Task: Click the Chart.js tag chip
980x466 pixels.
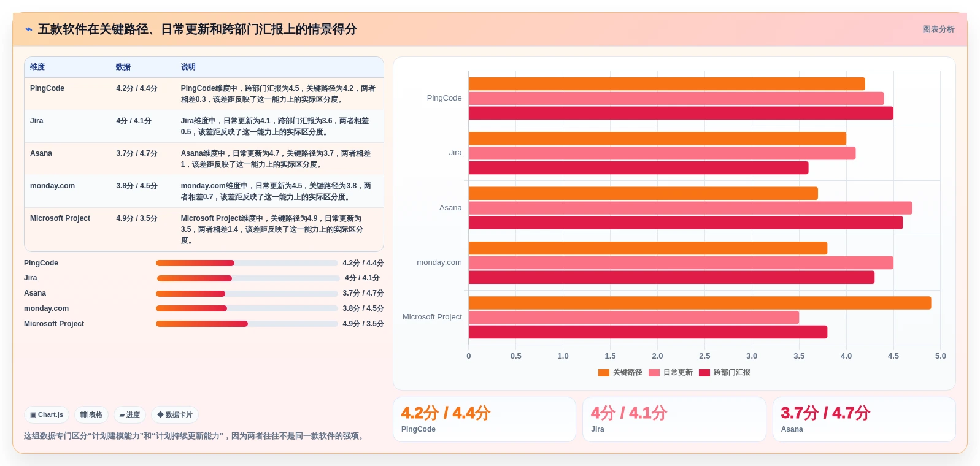Action: tap(47, 415)
